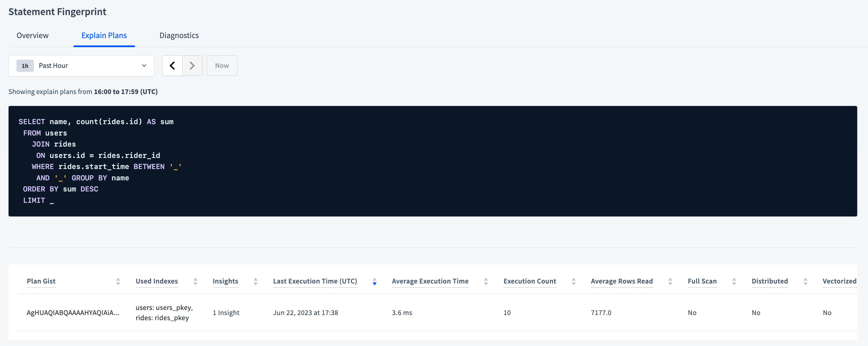The width and height of the screenshot is (868, 346).
Task: Toggle Last Execution Time sort arrow
Action: [374, 282]
